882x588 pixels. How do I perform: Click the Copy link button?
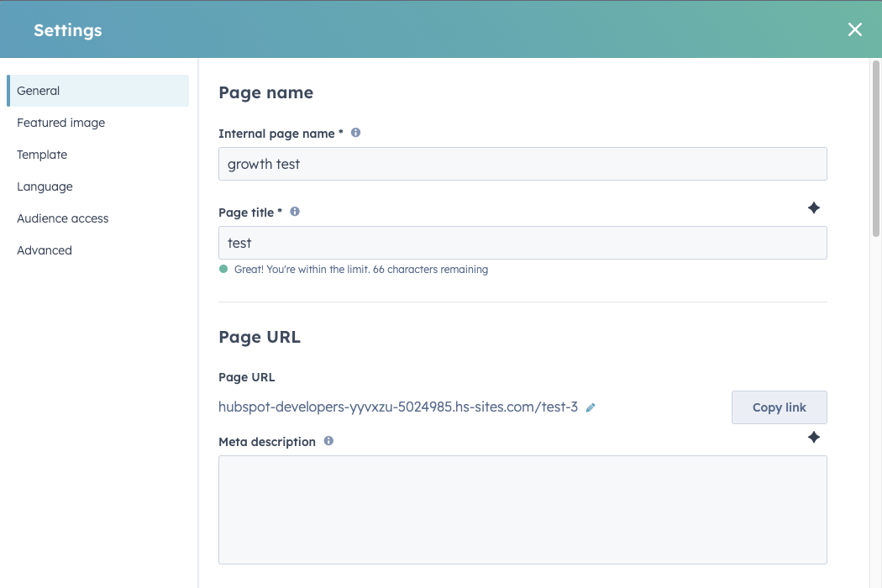pos(779,407)
